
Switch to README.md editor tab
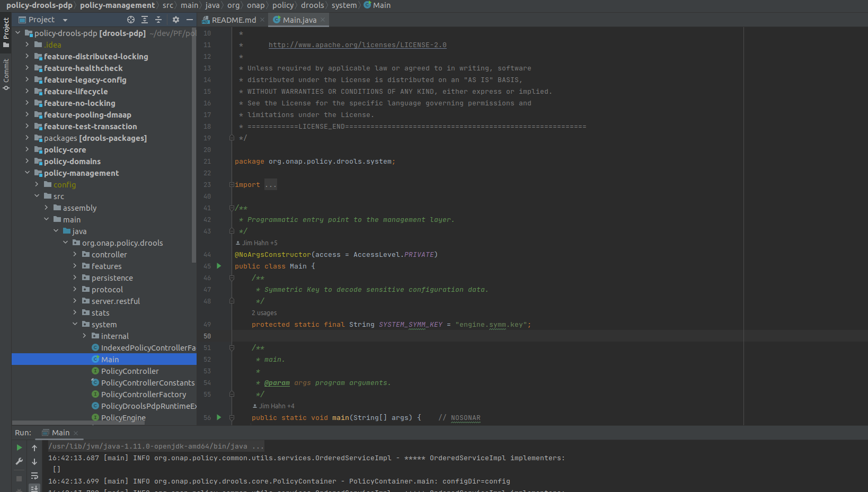click(x=234, y=20)
